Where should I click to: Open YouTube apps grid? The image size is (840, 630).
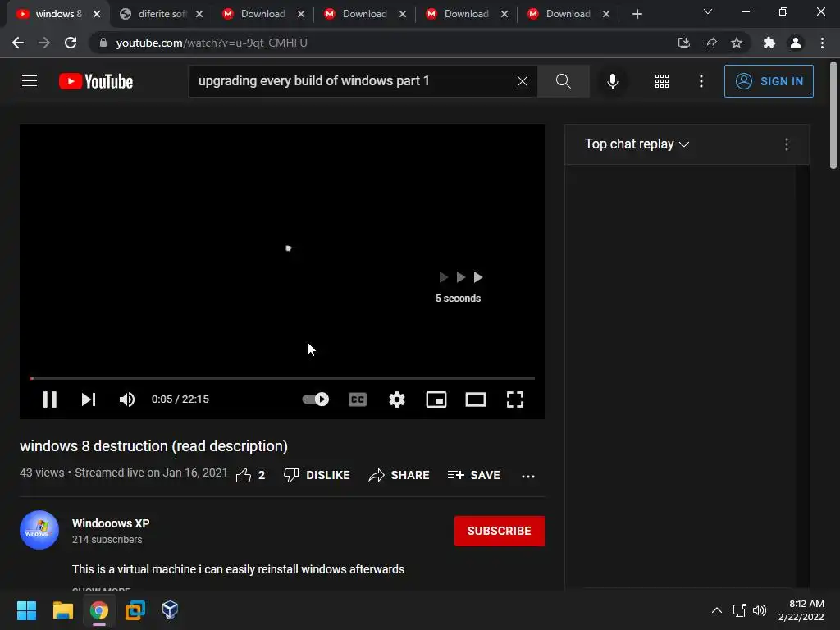662,81
